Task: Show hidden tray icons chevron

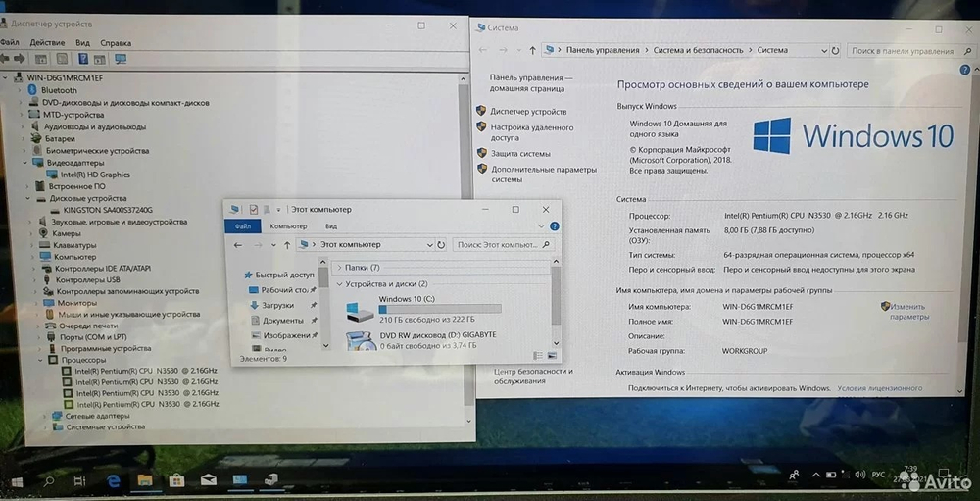Action: pos(816,475)
